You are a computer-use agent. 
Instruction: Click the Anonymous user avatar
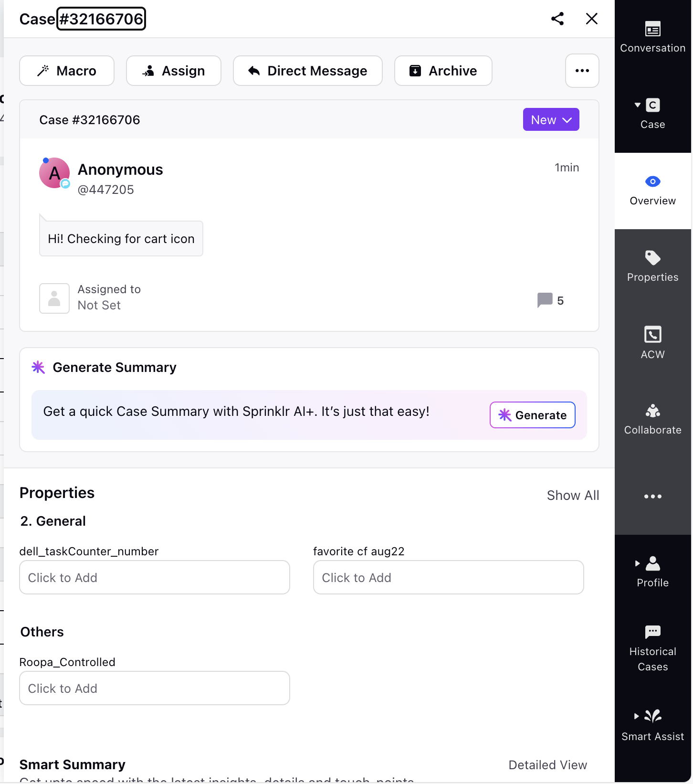pyautogui.click(x=54, y=173)
